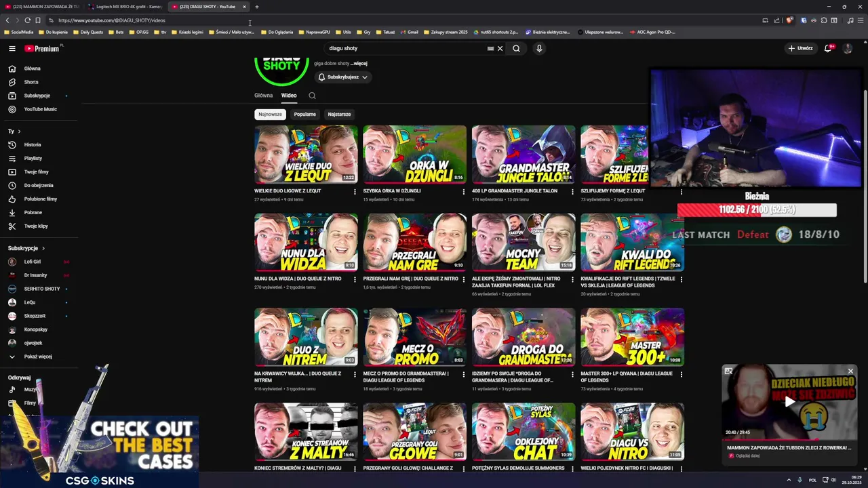Reload the page in the browser

(27, 20)
